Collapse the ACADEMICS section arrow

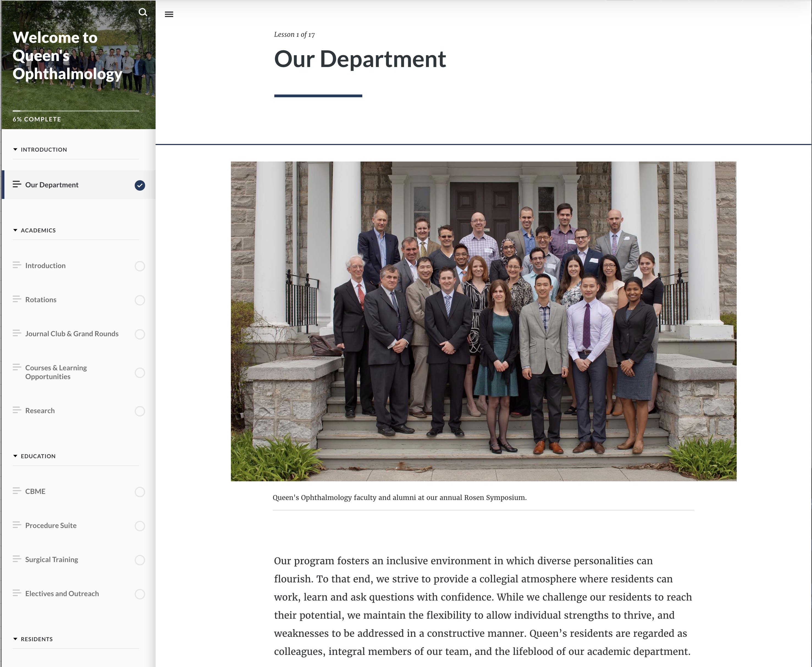(x=15, y=230)
